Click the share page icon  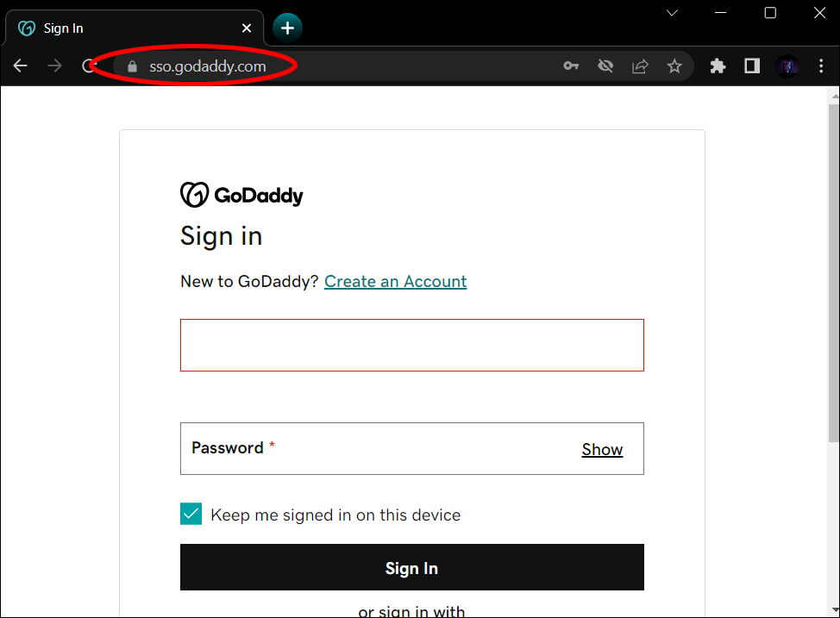(640, 66)
